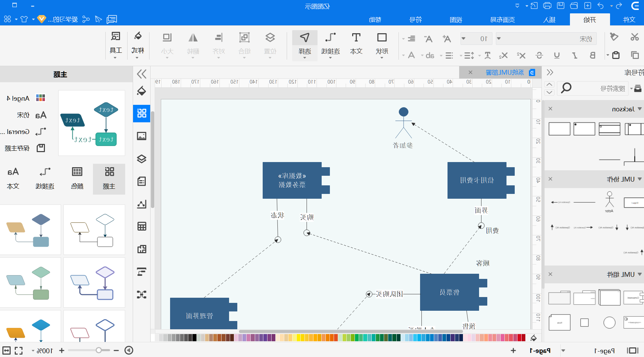This screenshot has height=357, width=644.
Task: Select the 文本 theme category with Aa
Action: point(13,179)
